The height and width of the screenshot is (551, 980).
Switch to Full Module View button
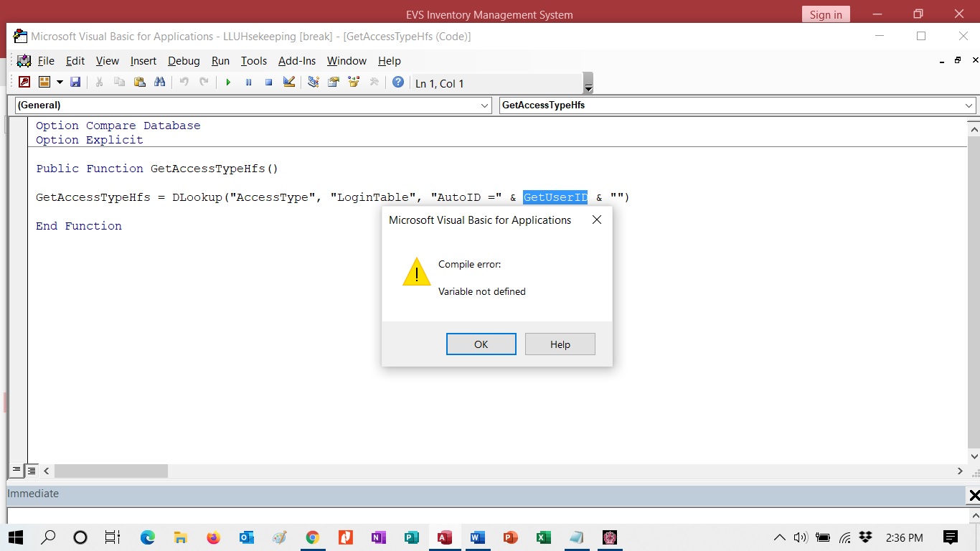pyautogui.click(x=31, y=471)
